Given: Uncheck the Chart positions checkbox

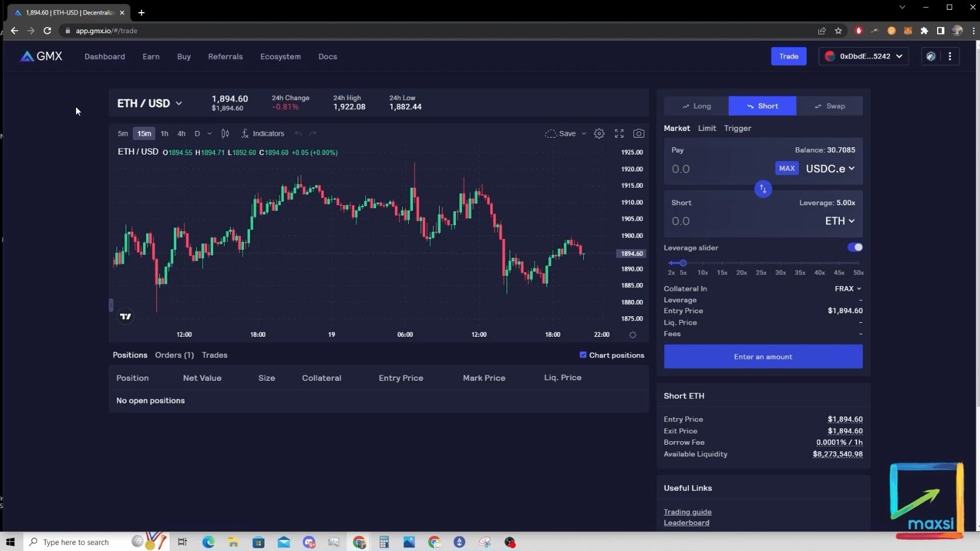Looking at the screenshot, I should pyautogui.click(x=583, y=355).
